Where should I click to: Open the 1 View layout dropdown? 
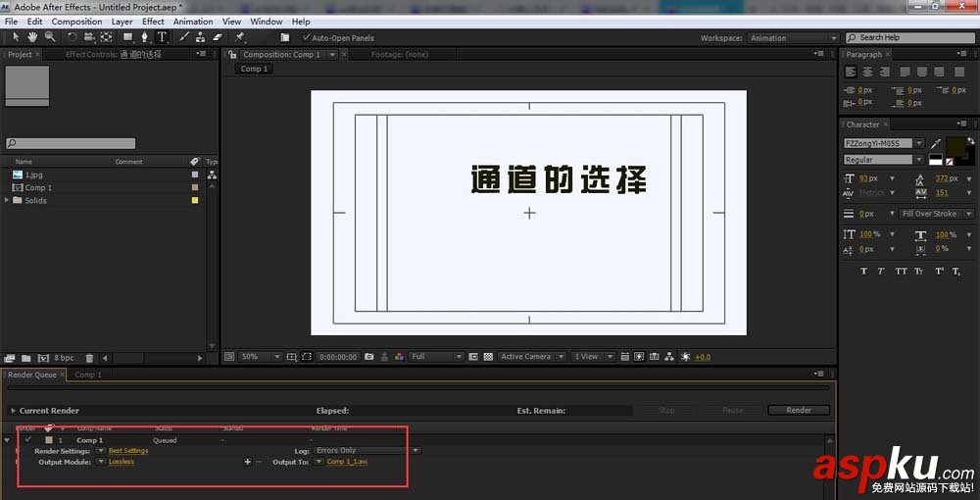coord(593,356)
